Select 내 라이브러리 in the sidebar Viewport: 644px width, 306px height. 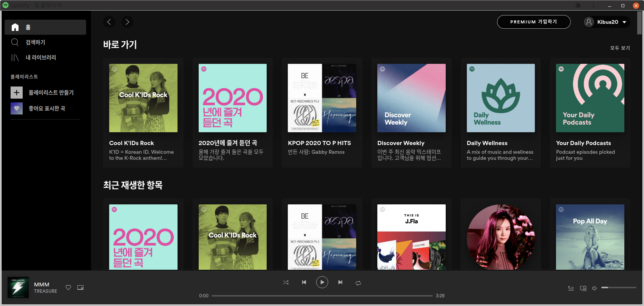pyautogui.click(x=45, y=57)
